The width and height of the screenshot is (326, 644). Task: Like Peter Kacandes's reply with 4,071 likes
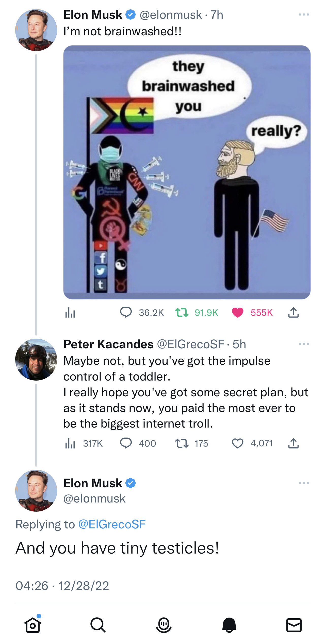pos(238,443)
